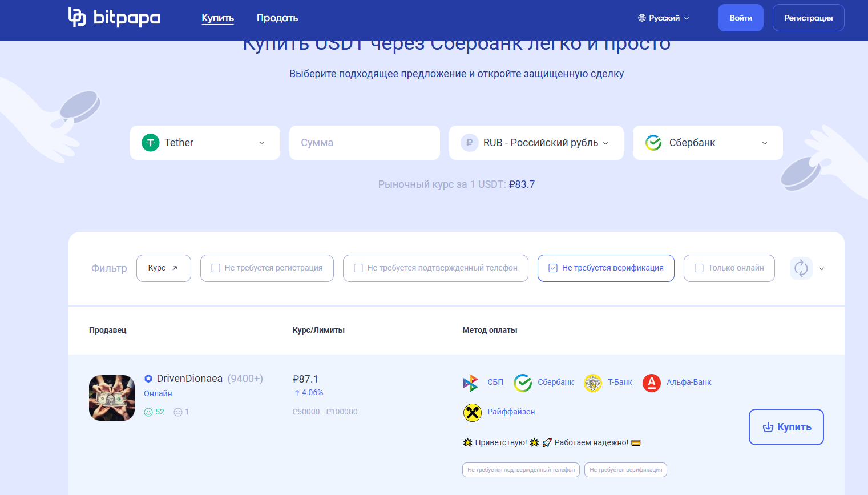Click the gray negative feedback face
This screenshot has height=495, width=868.
point(178,412)
